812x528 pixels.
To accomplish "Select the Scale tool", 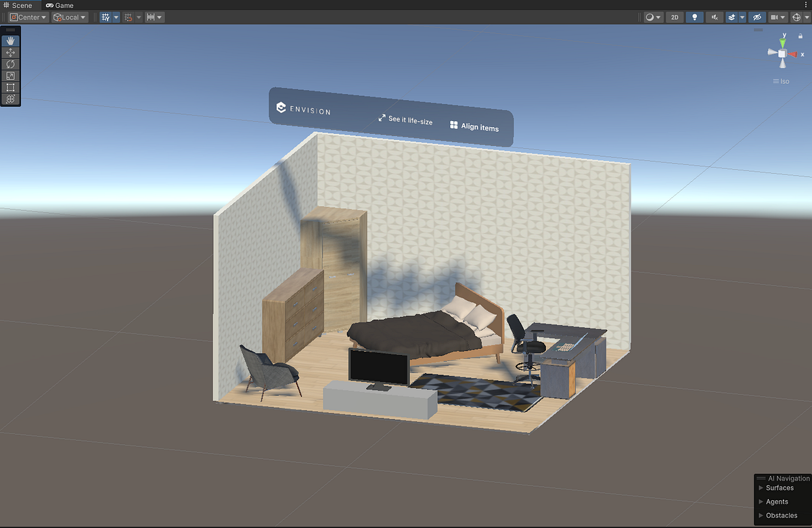I will point(10,76).
